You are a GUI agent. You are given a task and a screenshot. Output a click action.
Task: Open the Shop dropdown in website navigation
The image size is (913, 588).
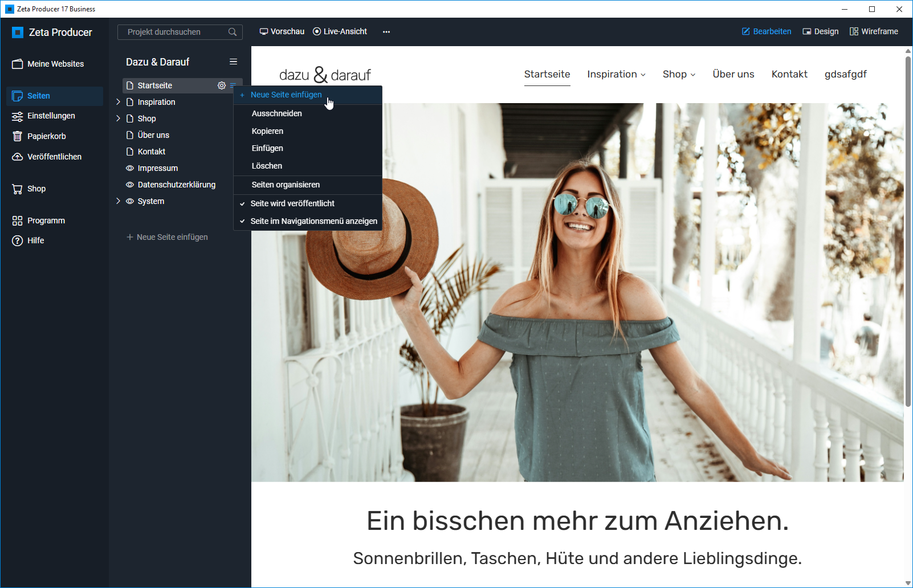pyautogui.click(x=678, y=74)
